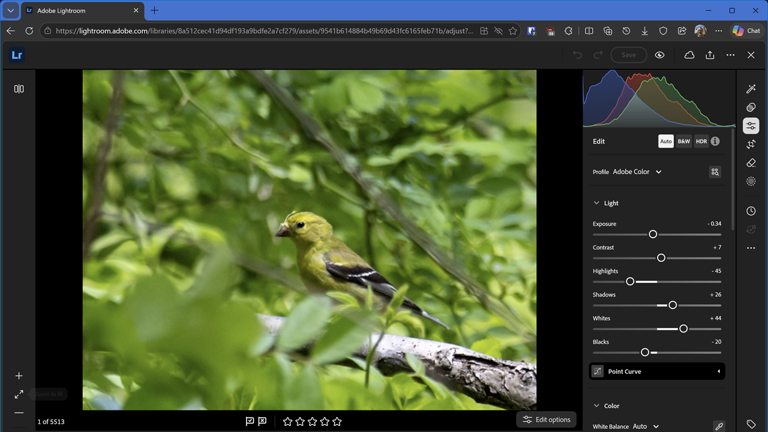The width and height of the screenshot is (768, 432).
Task: Favorite this page with star icon
Action: point(513,31)
